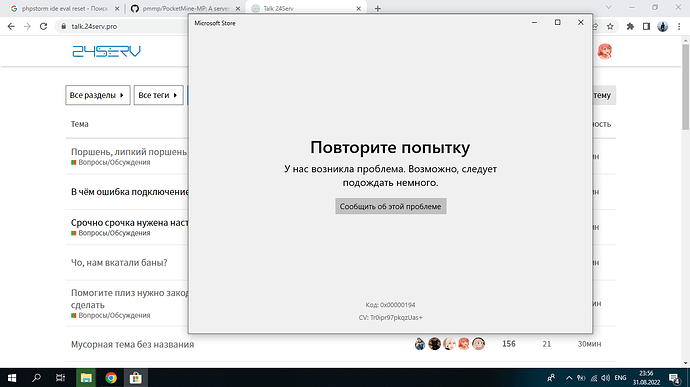
Task: Open topic Чо, нам вкатали баны?
Action: click(119, 263)
